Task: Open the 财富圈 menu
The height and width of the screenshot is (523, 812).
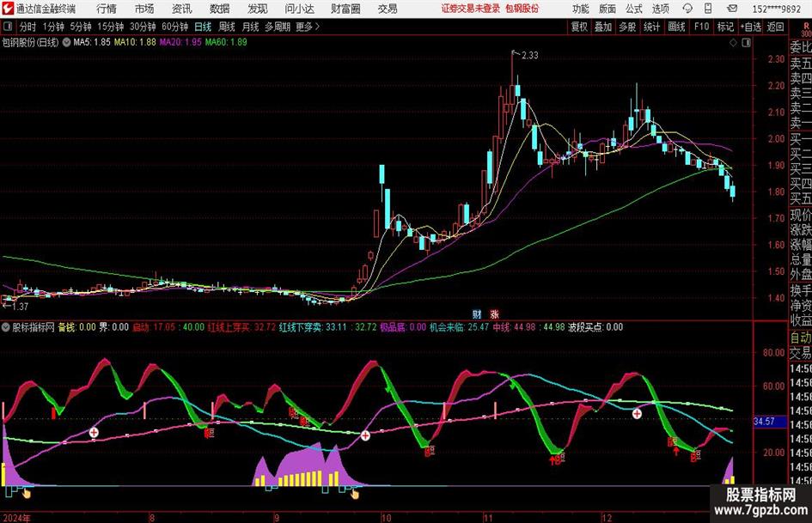Action: (x=345, y=9)
